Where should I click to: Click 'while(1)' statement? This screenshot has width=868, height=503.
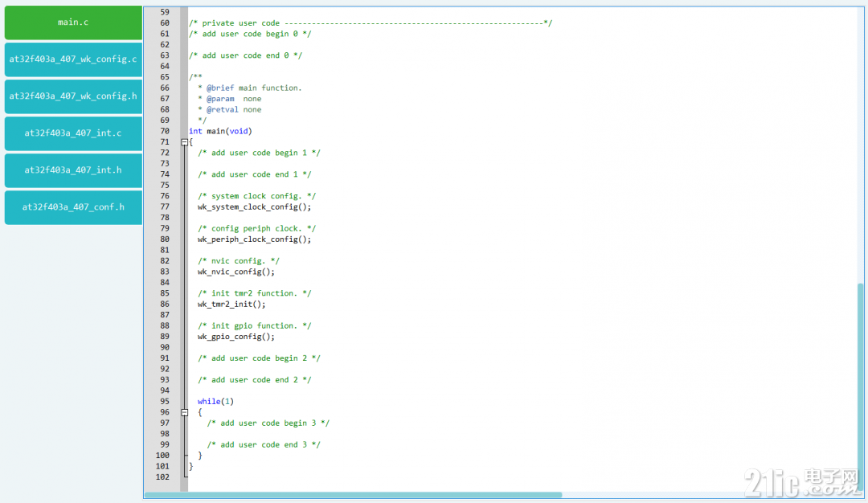(x=215, y=402)
